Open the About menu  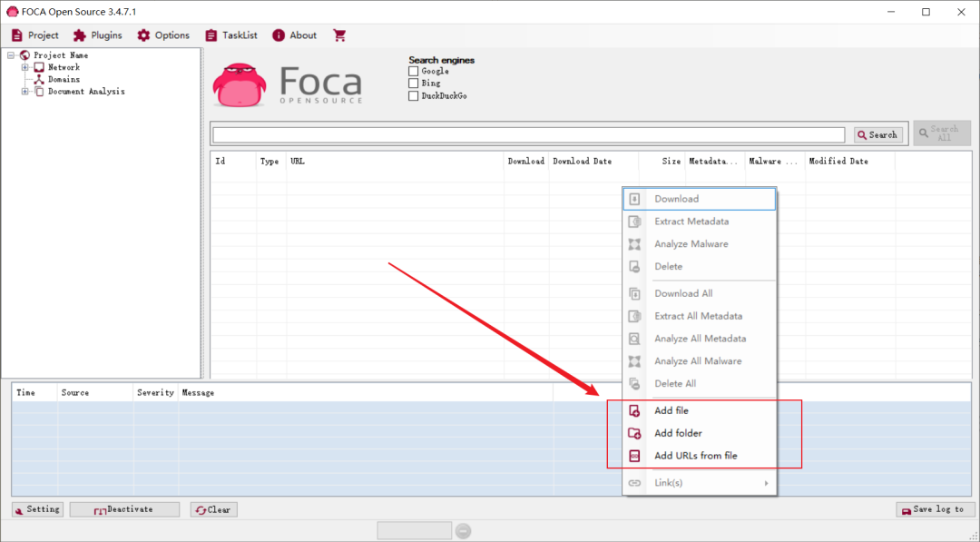(294, 35)
